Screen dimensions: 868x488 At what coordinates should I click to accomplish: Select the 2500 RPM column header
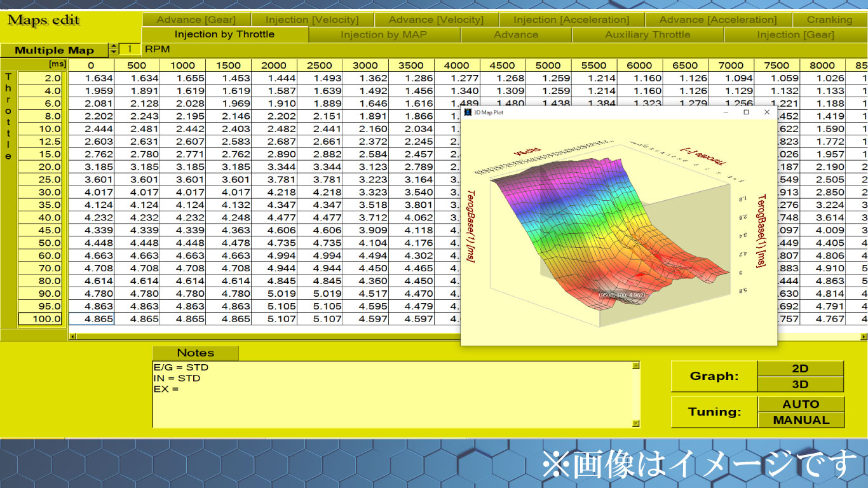point(320,65)
